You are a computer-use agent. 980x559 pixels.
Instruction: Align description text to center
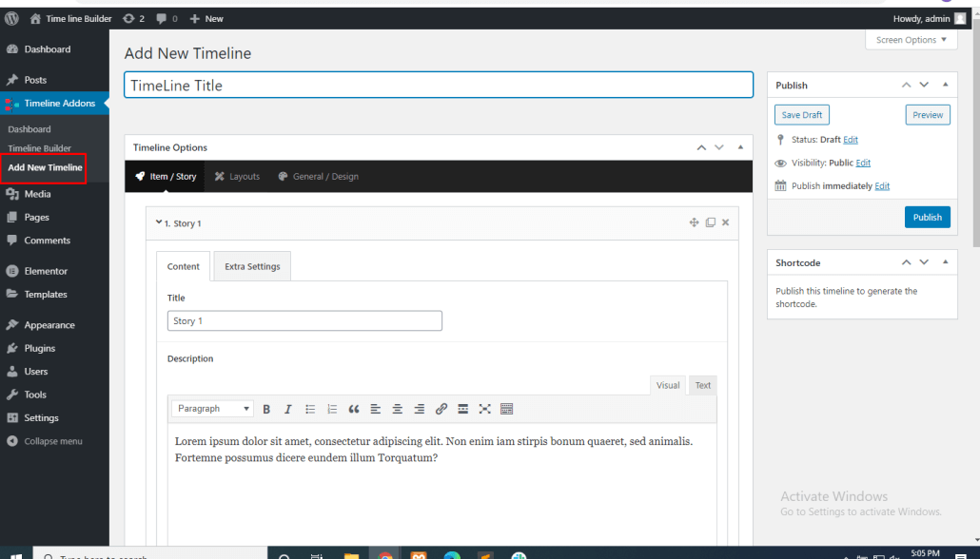point(397,409)
